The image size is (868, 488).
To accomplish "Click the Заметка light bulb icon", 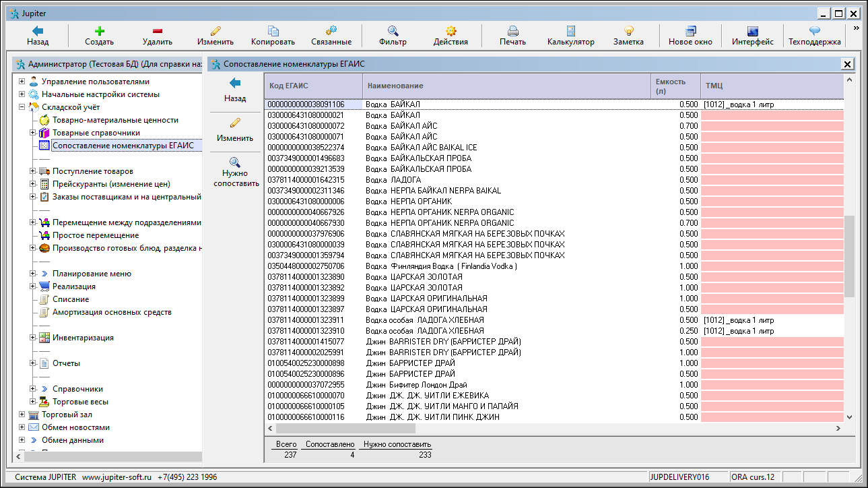I will [x=628, y=31].
